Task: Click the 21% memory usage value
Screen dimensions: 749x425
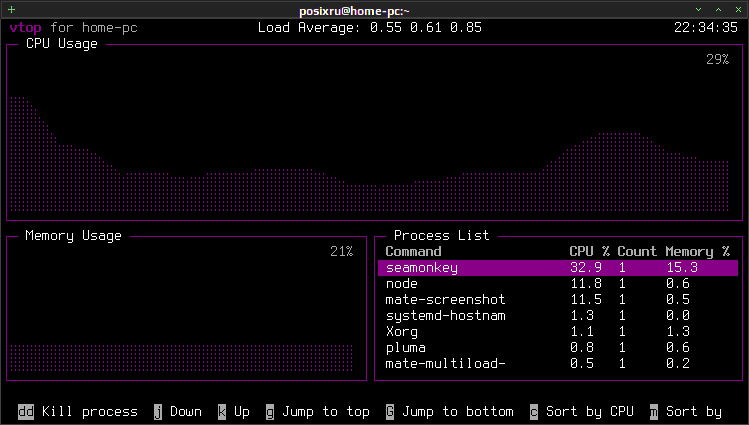Action: [342, 252]
